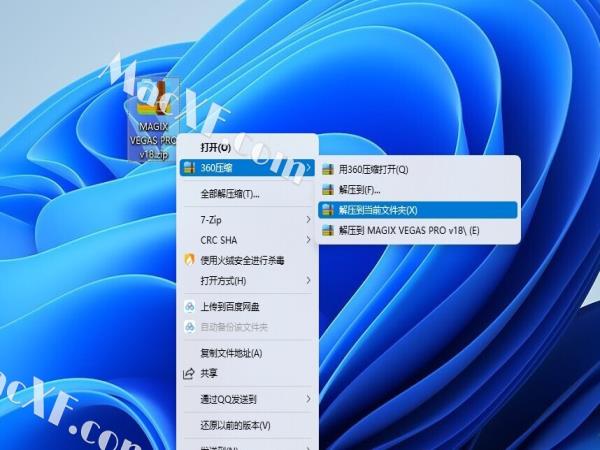Click the 火绒安全 flame shield icon
600x450 pixels.
tap(190, 259)
